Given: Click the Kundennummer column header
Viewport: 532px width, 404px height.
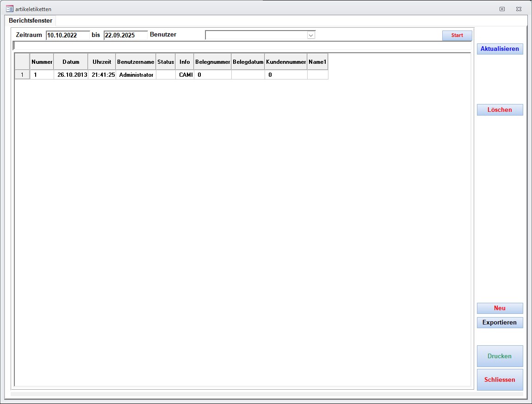Looking at the screenshot, I should [286, 62].
